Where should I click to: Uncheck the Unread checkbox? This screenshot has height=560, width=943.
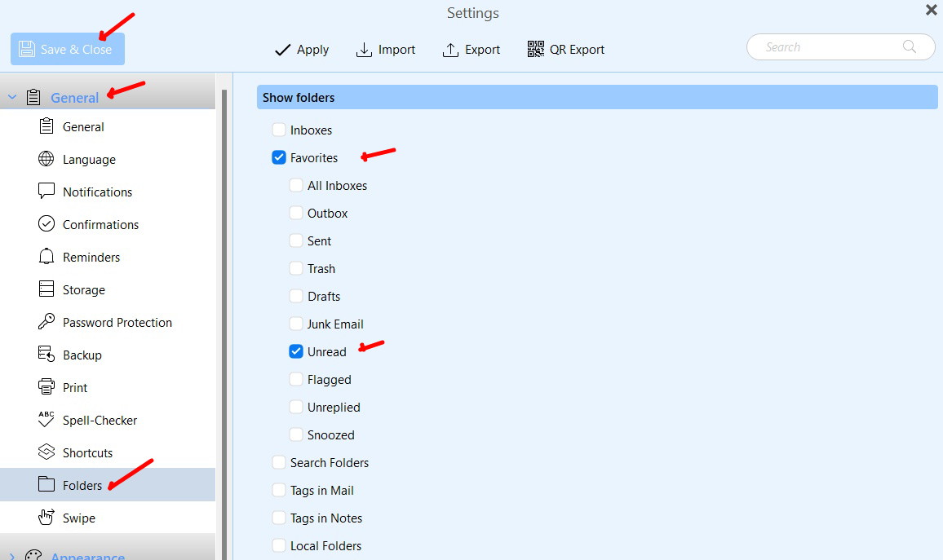(296, 351)
